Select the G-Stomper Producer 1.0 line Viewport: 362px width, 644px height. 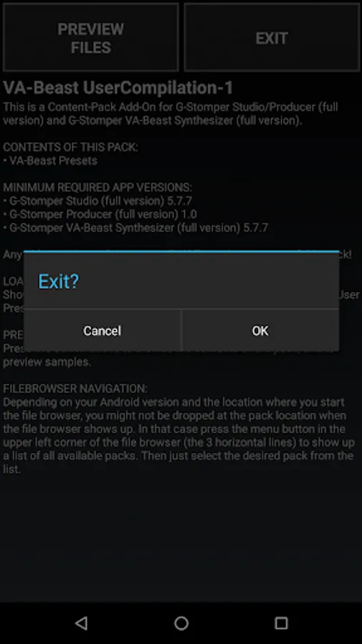coord(99,214)
